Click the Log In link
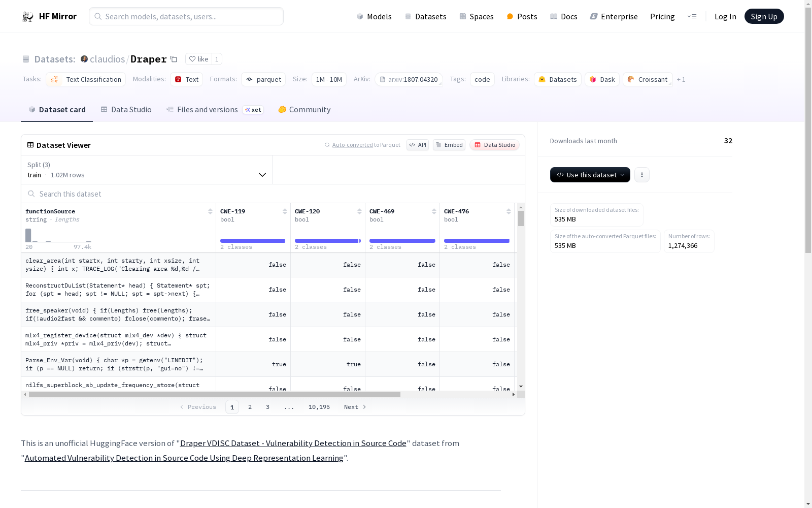This screenshot has height=508, width=812. [x=725, y=16]
